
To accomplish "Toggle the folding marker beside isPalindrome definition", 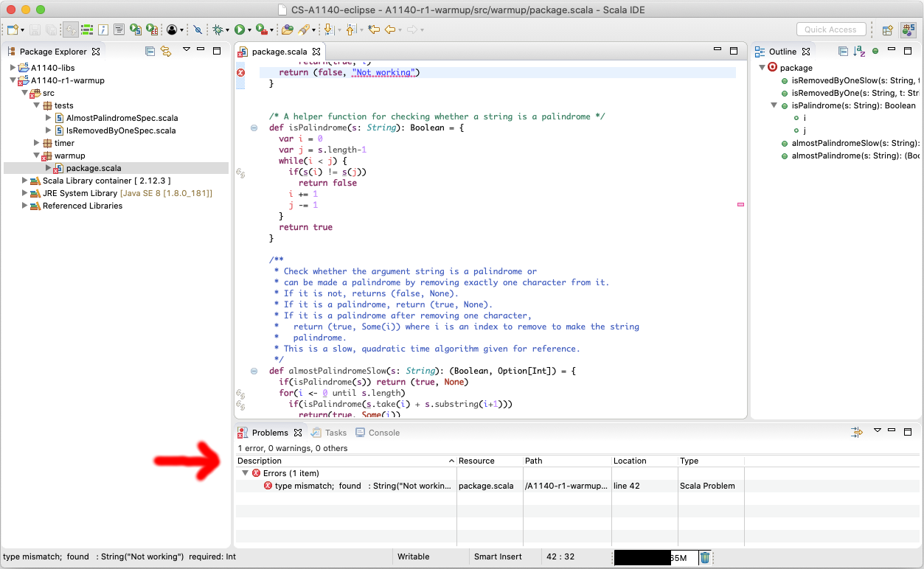I will click(254, 128).
